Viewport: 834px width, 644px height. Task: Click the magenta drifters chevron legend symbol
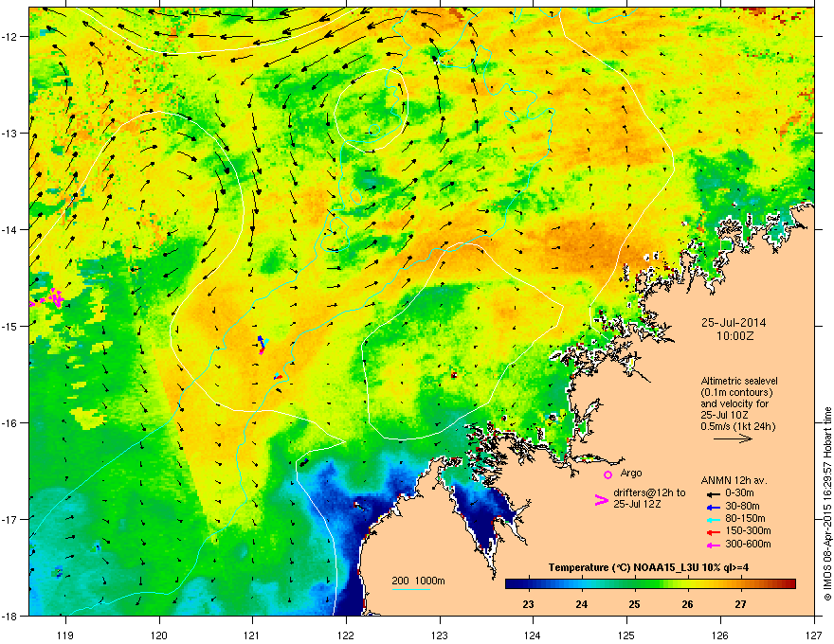click(x=601, y=499)
